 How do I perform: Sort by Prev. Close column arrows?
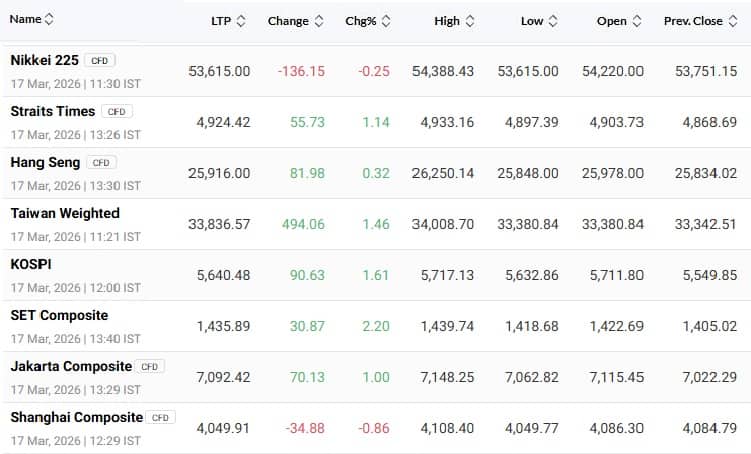(733, 21)
